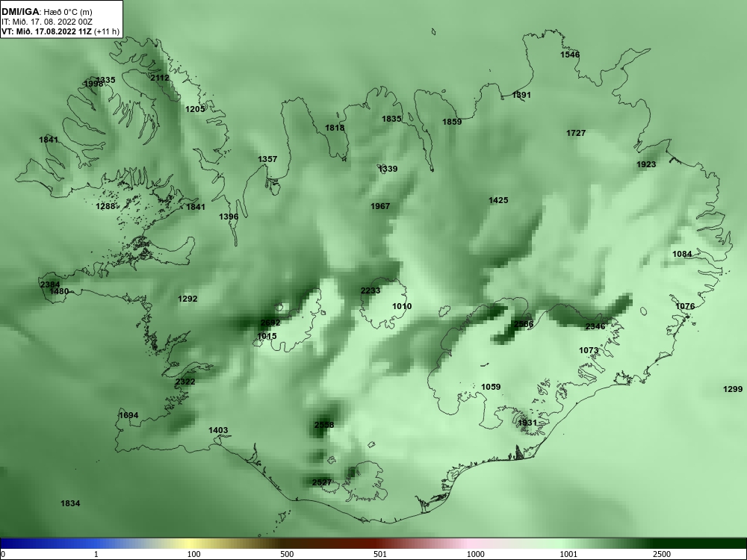Click the map value 1859
This screenshot has width=747, height=560.
pos(452,122)
